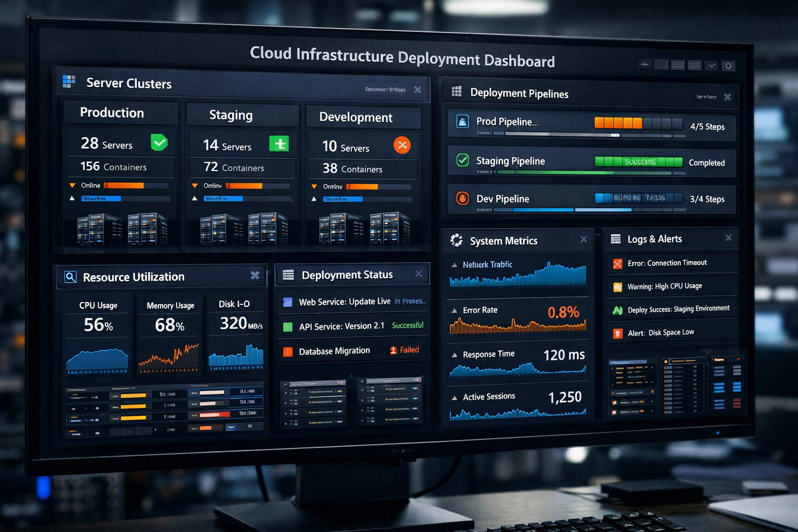Close the Deployment Pipelines panel
This screenshot has height=532, width=798.
coord(727,97)
